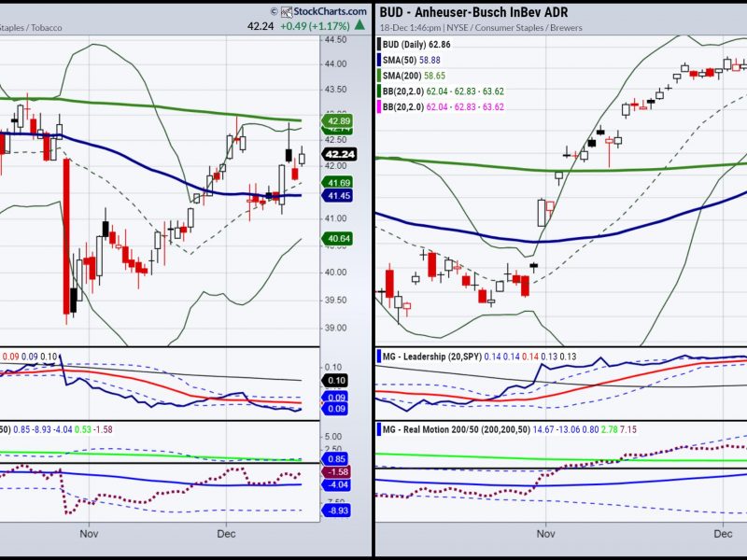This screenshot has height=560, width=747.
Task: Click the 43.50 price axis label
Action: [x=335, y=90]
